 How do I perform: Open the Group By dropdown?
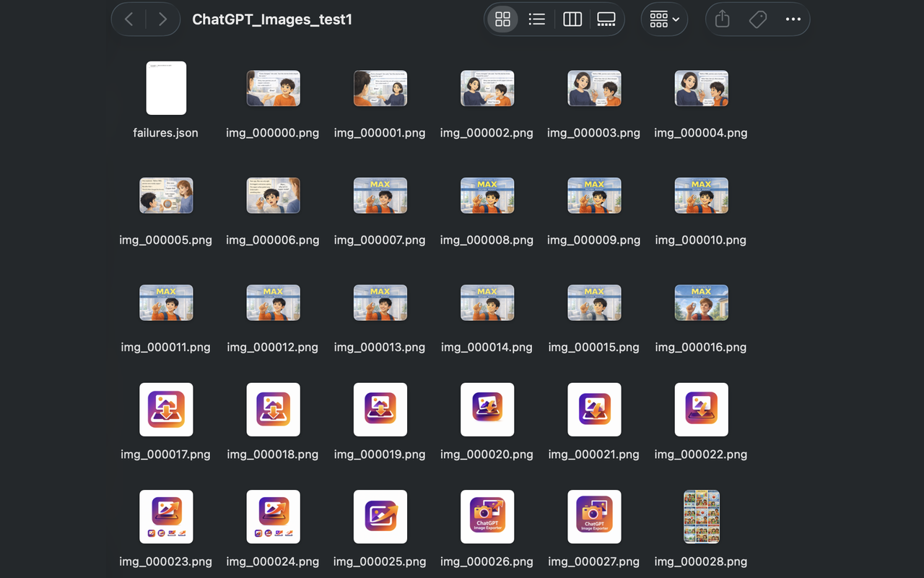click(664, 20)
